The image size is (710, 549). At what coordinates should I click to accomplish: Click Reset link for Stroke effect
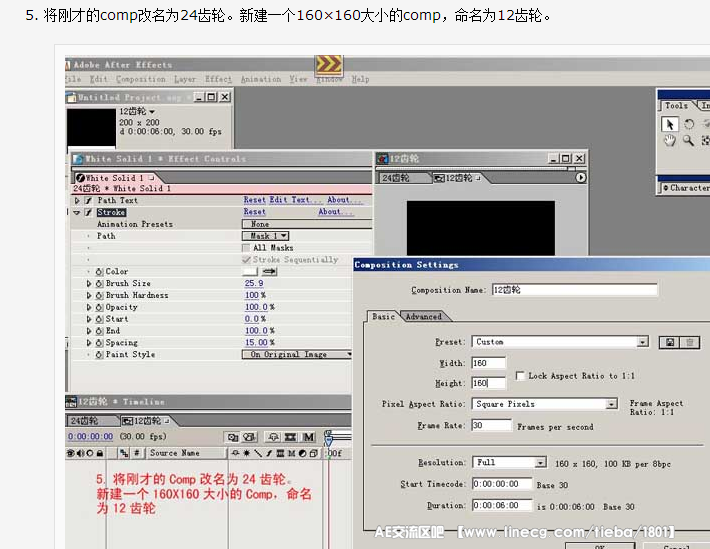(254, 212)
